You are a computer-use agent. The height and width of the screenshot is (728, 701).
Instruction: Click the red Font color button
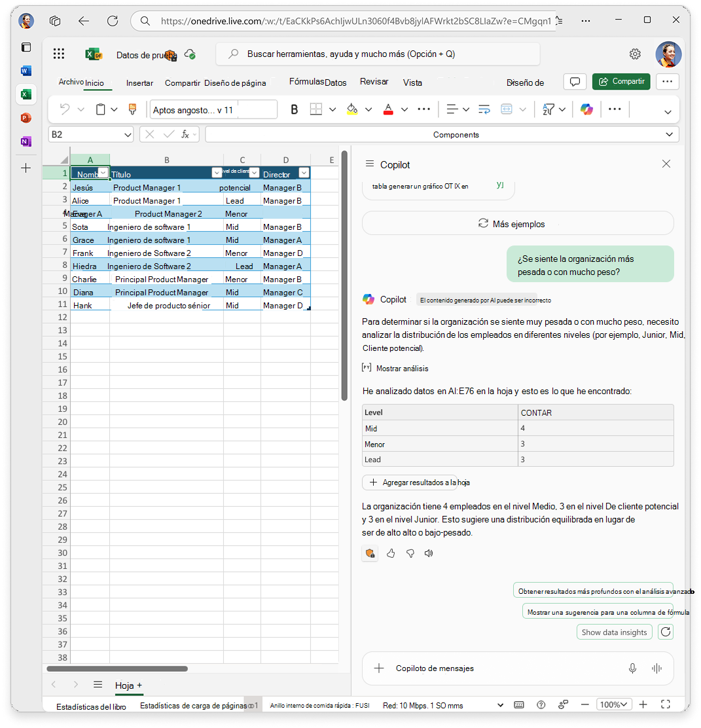point(389,109)
